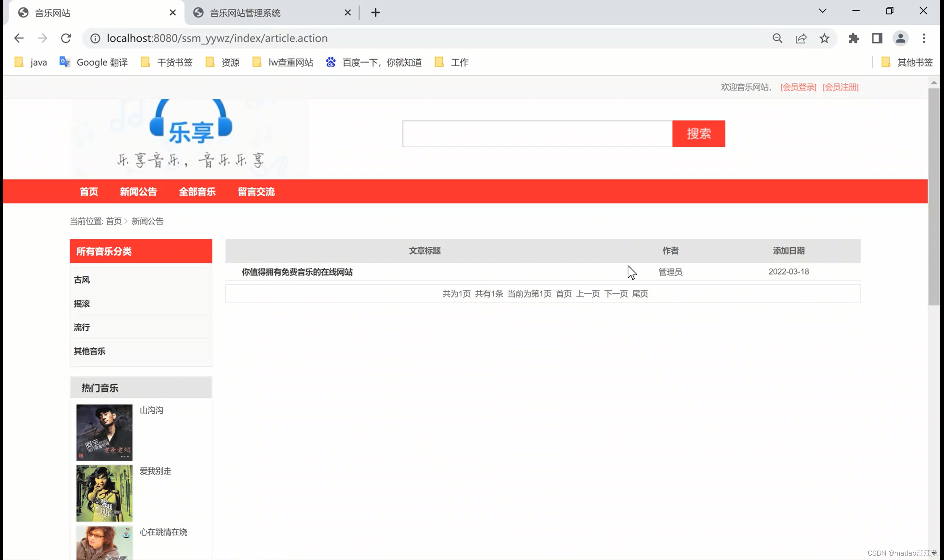Switch to the 音乐网站管理系统 tab
944x560 pixels.
pyautogui.click(x=246, y=13)
